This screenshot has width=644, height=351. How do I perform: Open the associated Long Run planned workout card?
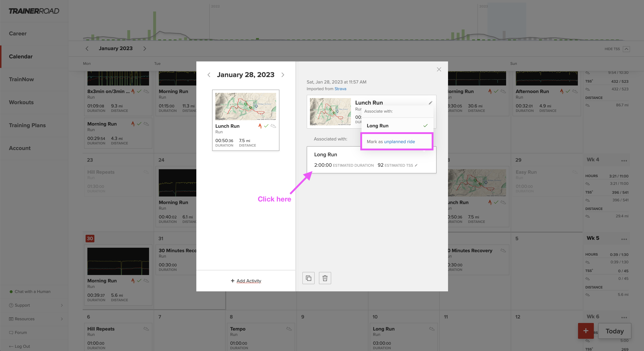(371, 160)
